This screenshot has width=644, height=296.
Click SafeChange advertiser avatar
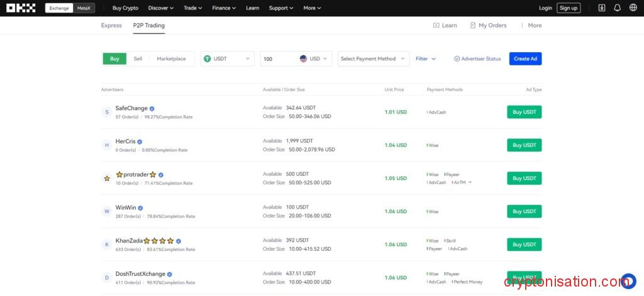(107, 112)
